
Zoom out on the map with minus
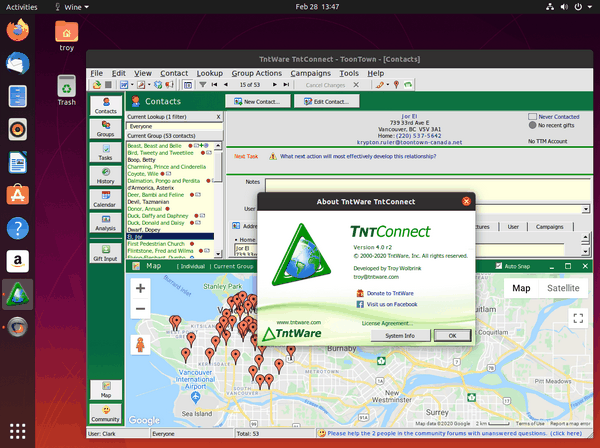[x=140, y=308]
